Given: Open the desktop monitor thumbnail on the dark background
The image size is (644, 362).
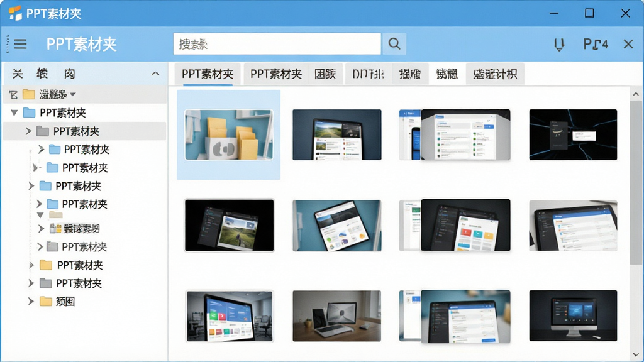Looking at the screenshot, I should click(x=573, y=315).
